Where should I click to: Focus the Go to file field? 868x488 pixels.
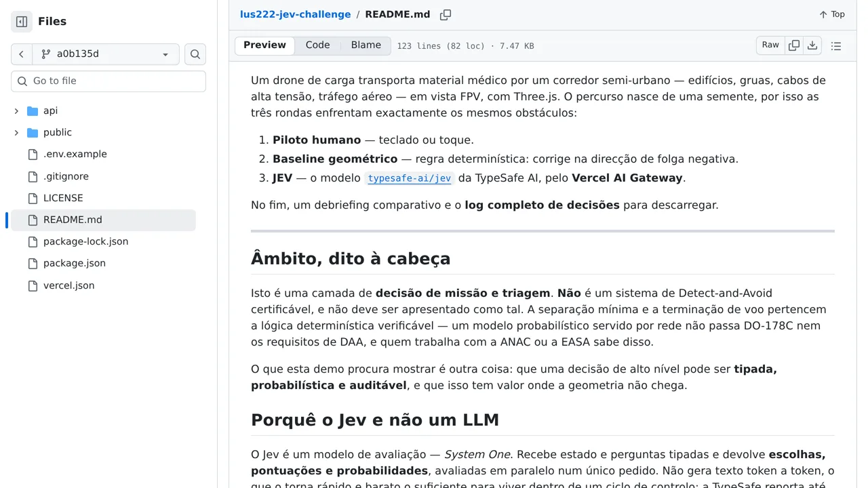(x=108, y=81)
